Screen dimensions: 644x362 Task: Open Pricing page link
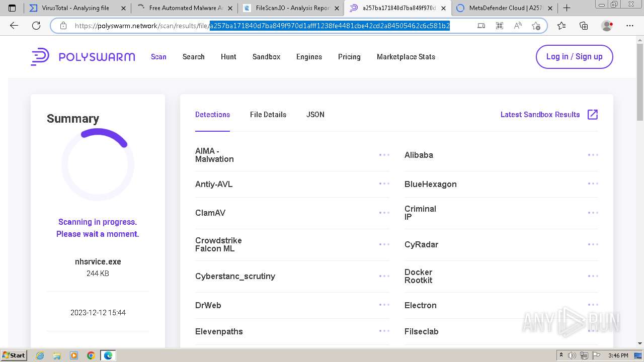349,57
